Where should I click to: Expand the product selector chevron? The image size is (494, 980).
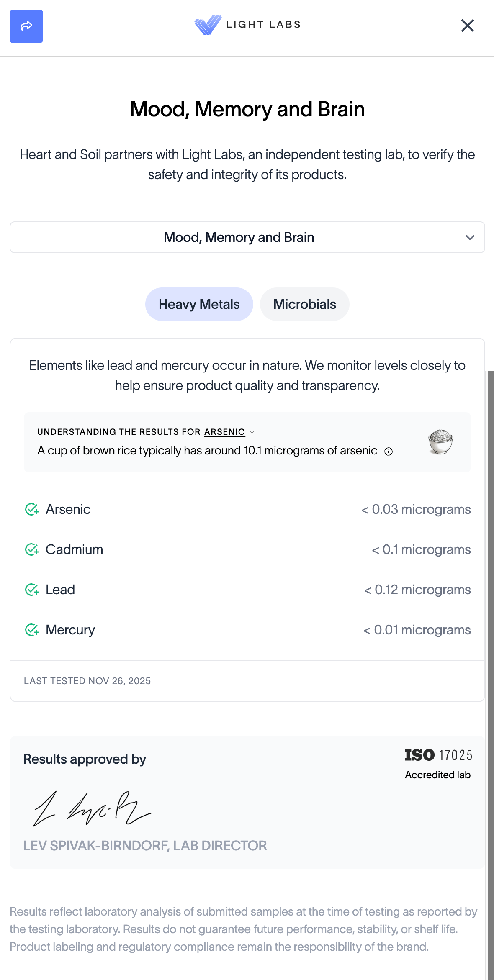pos(470,238)
